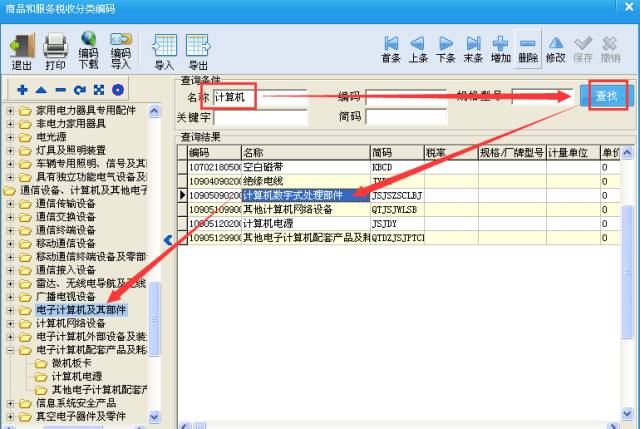Click the 删除 (delete) toolbar button

528,50
